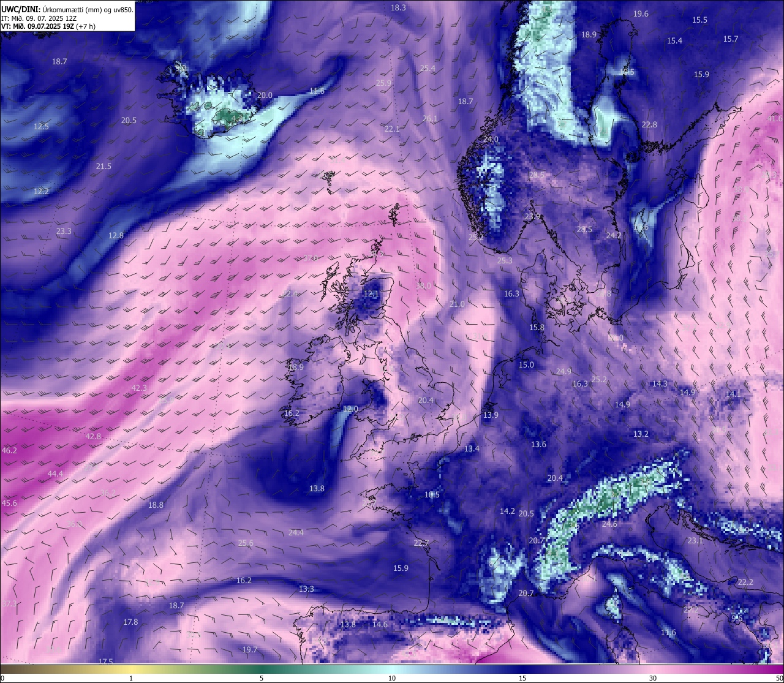Click the 14.2 value label
The height and width of the screenshot is (683, 784).
pyautogui.click(x=507, y=511)
